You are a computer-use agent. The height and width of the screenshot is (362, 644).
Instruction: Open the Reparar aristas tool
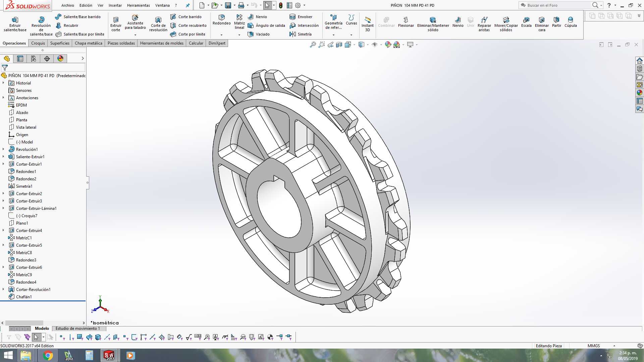point(484,24)
